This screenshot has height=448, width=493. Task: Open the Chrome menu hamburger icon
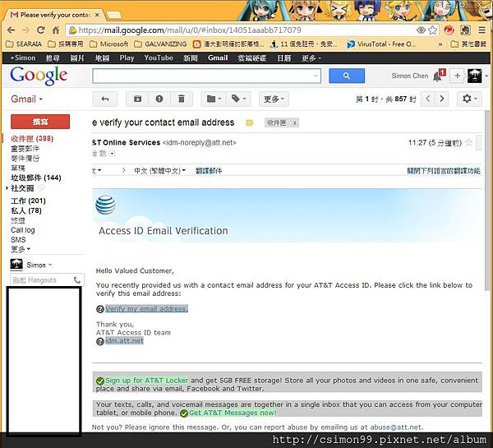[x=481, y=30]
